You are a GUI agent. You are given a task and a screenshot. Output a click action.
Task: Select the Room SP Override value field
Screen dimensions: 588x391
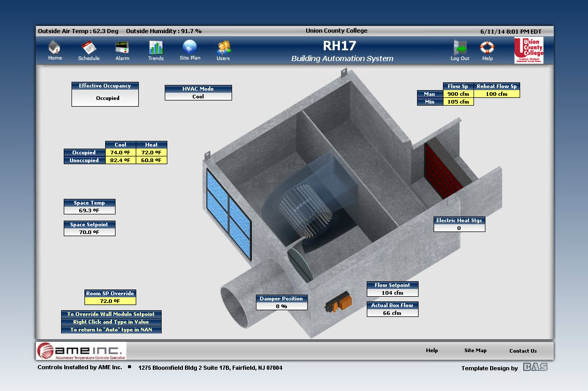click(x=110, y=301)
